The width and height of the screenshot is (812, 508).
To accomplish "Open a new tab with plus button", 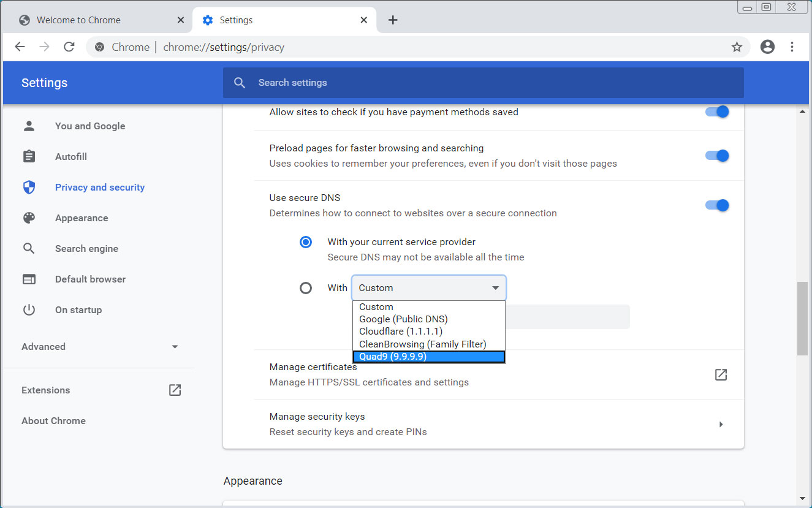I will [x=393, y=20].
